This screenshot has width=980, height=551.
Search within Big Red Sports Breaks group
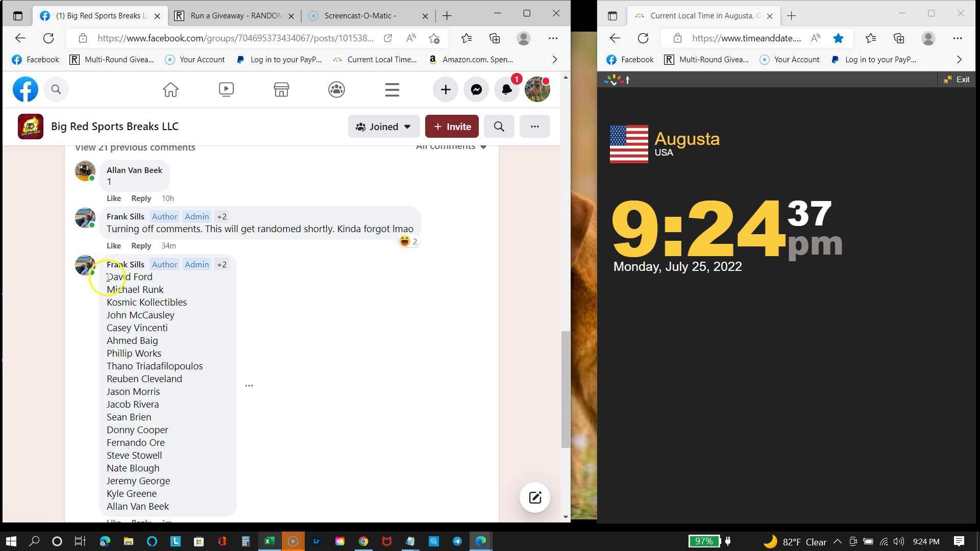[x=499, y=127]
